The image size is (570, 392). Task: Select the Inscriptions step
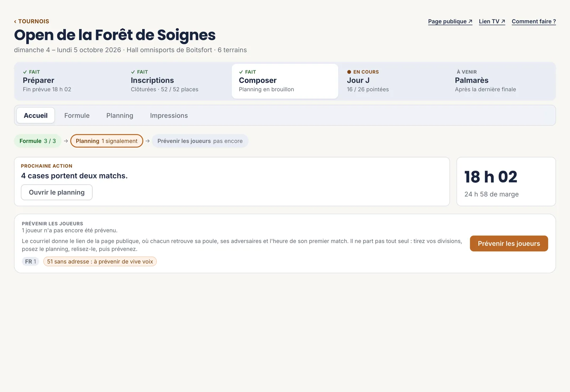pos(177,81)
